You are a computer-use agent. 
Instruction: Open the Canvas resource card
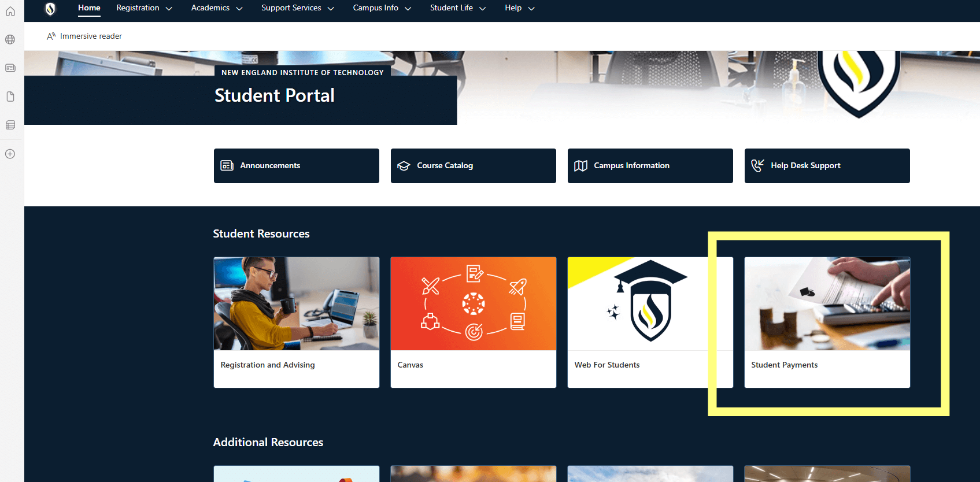473,322
